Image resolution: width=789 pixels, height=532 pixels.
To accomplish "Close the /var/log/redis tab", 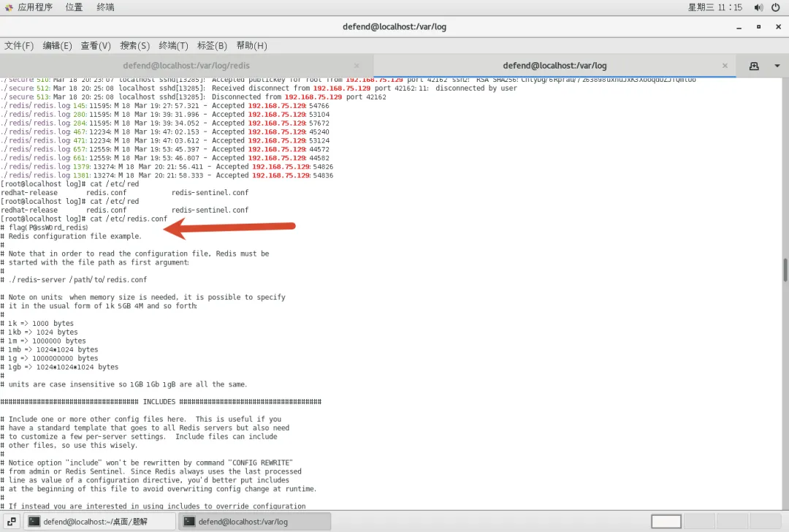I will click(x=357, y=66).
